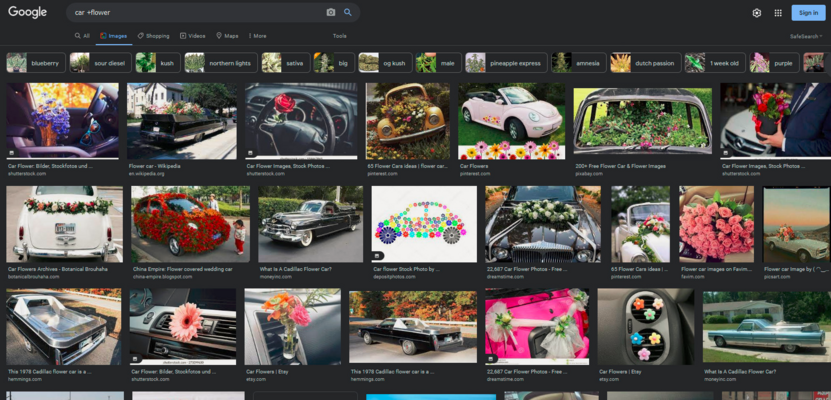Screen dimensions: 831x400
Task: Open the flower vase on car vent image
Action: 292,326
